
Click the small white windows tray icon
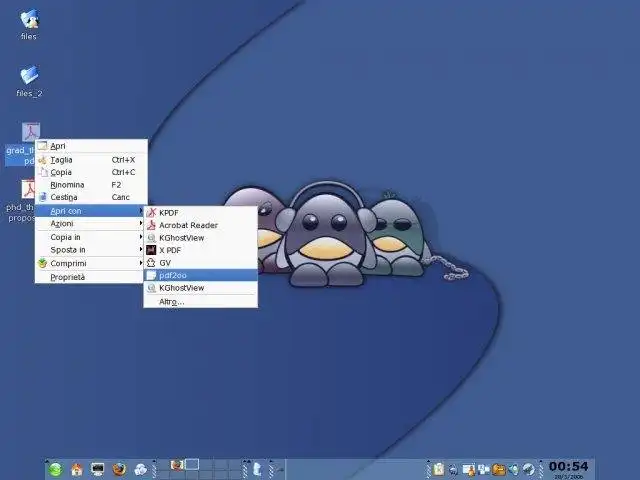(483, 469)
